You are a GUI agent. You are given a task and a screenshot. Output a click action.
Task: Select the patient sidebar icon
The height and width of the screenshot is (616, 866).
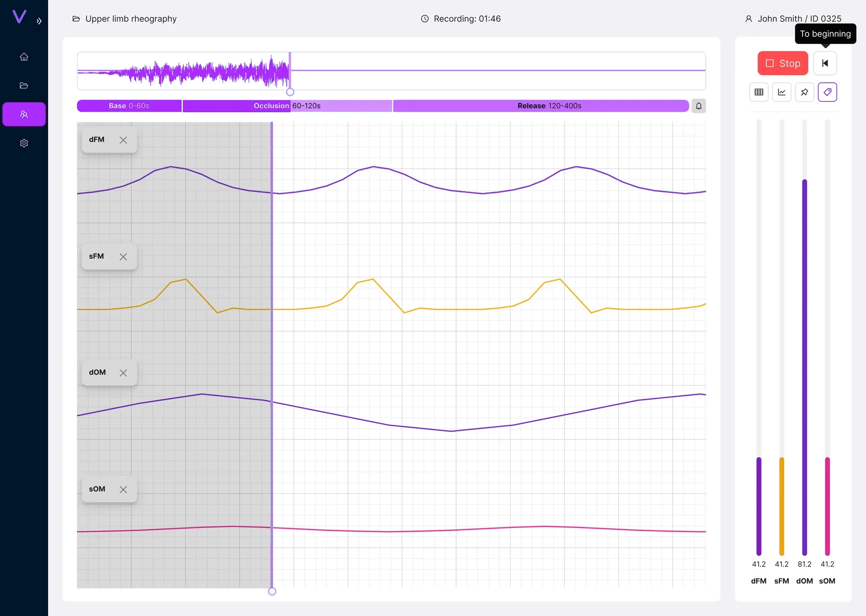pyautogui.click(x=24, y=115)
